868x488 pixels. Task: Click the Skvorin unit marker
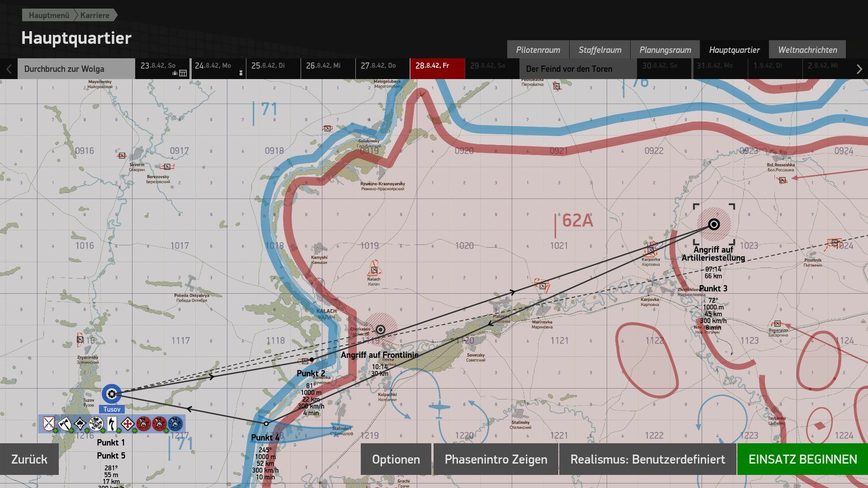click(122, 155)
